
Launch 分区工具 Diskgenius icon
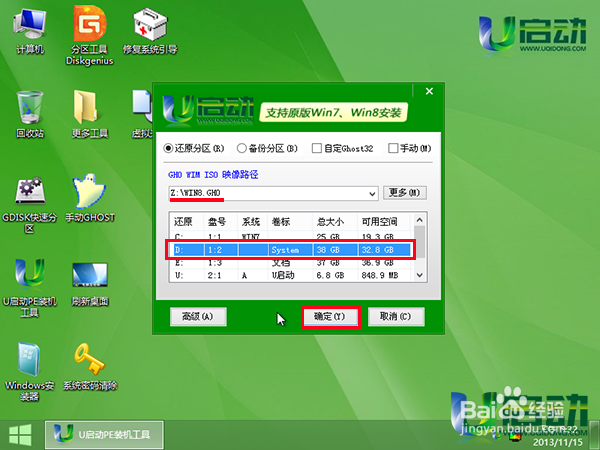pos(90,36)
